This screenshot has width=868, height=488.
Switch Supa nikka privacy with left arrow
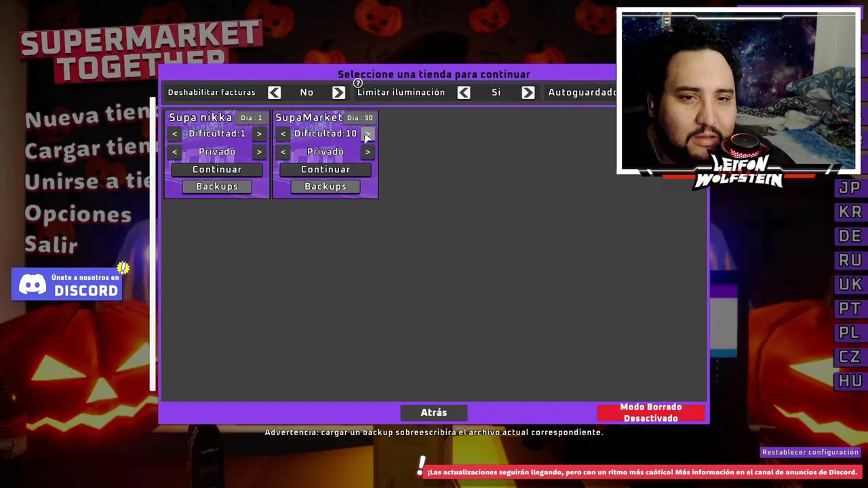tap(175, 152)
